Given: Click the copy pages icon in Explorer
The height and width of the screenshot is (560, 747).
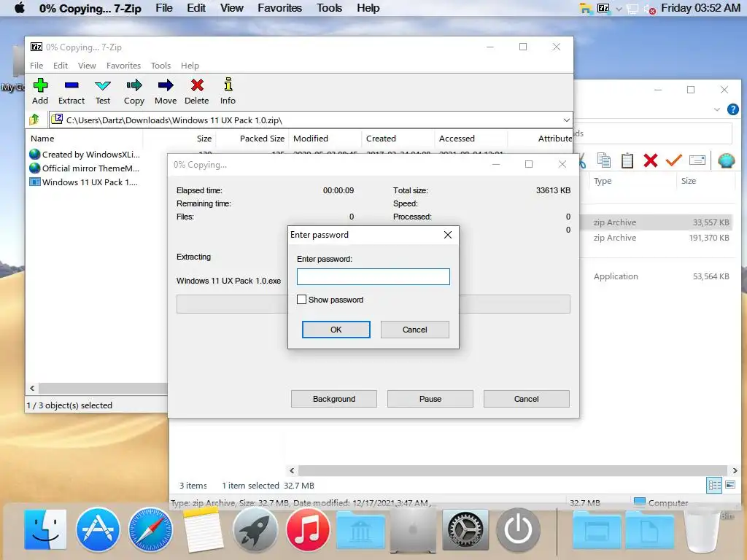Looking at the screenshot, I should 604,160.
